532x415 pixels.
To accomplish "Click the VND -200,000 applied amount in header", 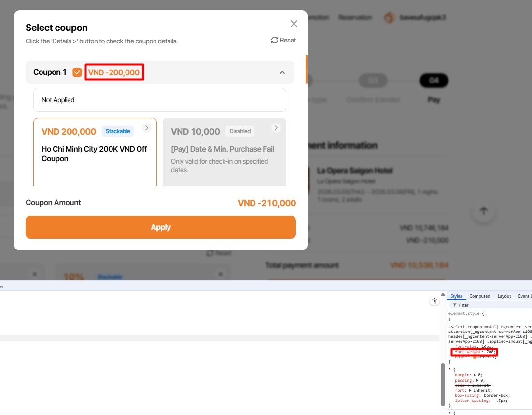I will click(114, 72).
